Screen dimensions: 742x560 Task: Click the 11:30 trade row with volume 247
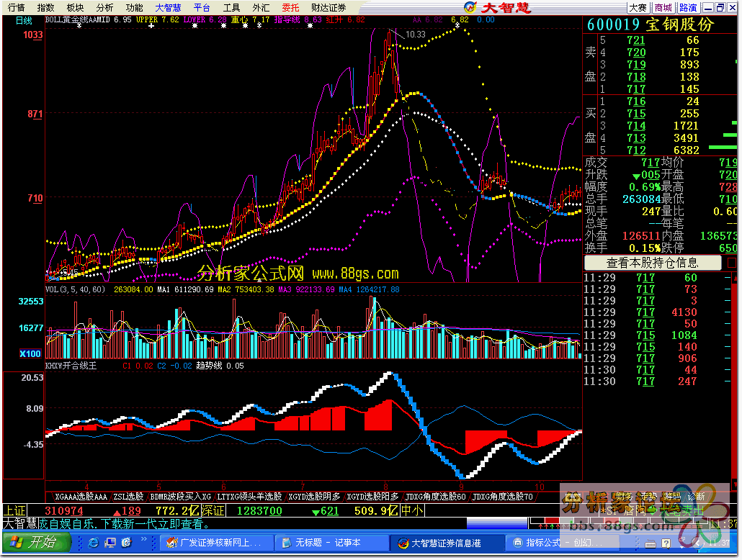point(658,381)
